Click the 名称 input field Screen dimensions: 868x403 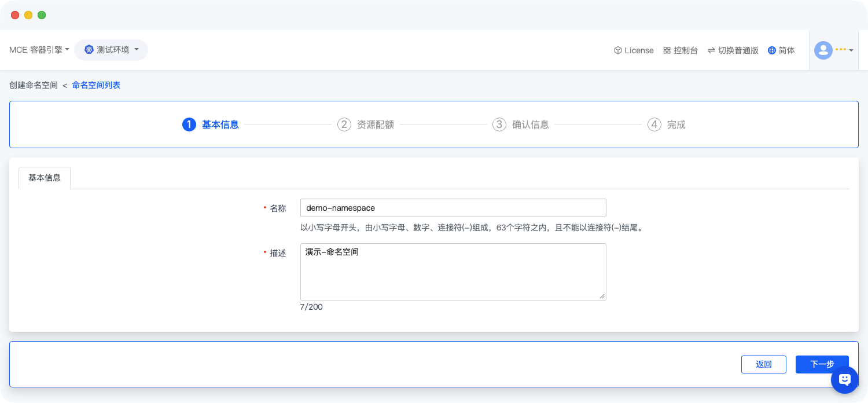click(x=453, y=208)
